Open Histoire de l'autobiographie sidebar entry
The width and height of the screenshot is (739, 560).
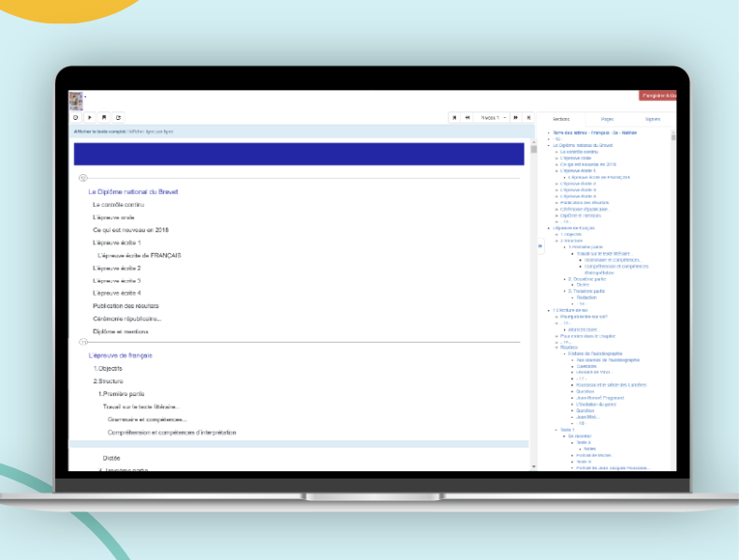(596, 354)
